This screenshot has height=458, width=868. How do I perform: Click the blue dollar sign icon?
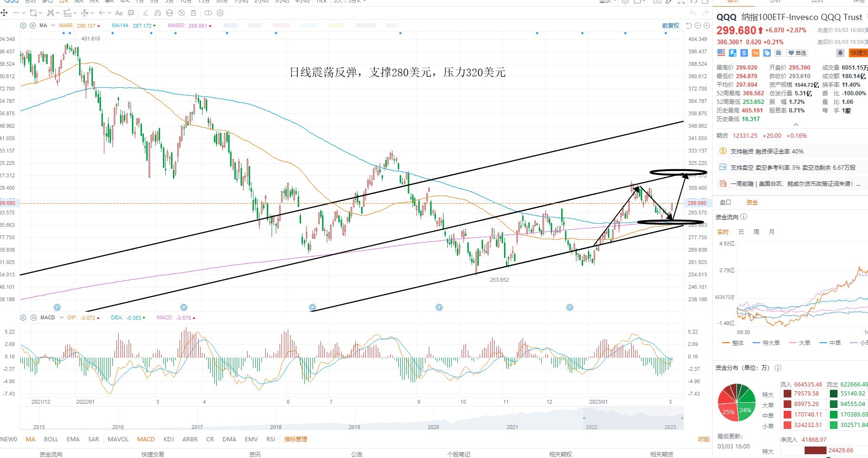pyautogui.click(x=744, y=53)
